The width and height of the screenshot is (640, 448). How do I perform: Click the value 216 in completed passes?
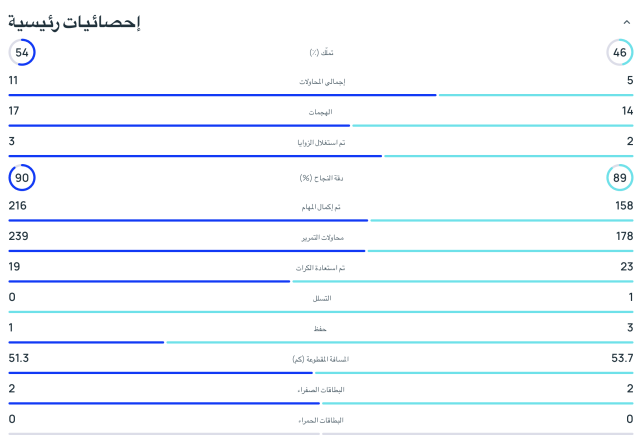tap(18, 206)
